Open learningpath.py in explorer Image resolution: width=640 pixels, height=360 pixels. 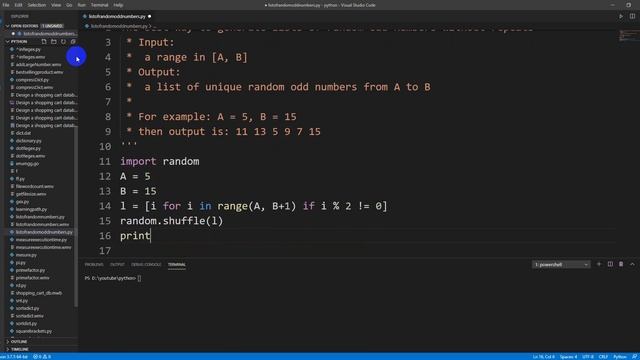click(x=31, y=209)
